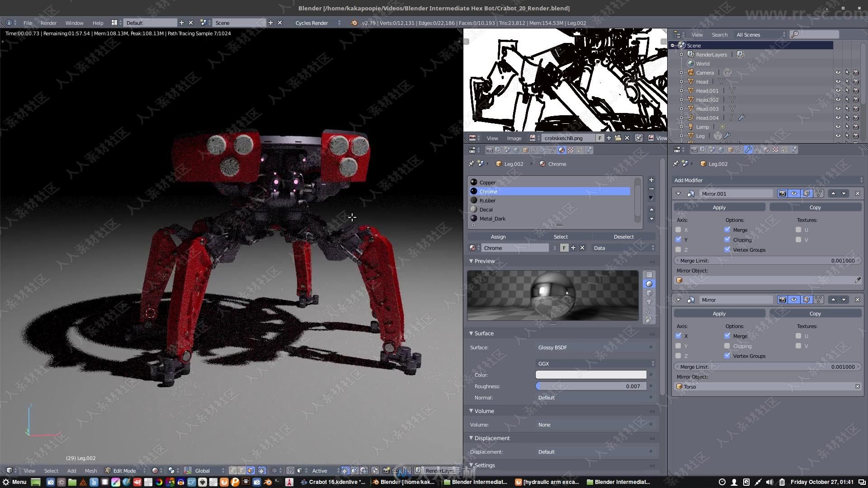Expand the Settings section in material panel
Viewport: 868px width, 488px height.
tap(484, 465)
